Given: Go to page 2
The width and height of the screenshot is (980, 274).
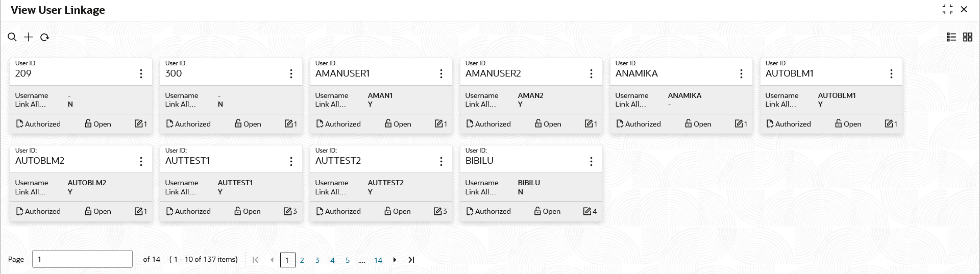Looking at the screenshot, I should pos(302,260).
